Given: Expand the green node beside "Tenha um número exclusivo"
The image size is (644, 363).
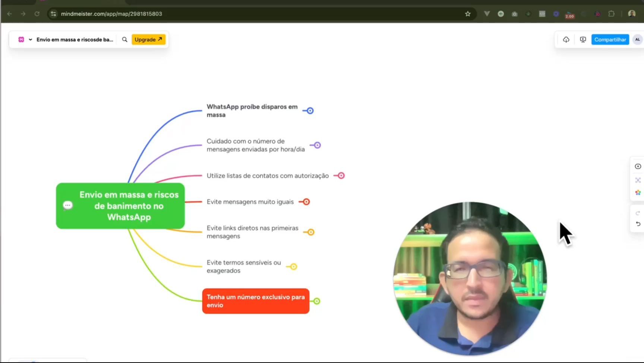Looking at the screenshot, I should 316,301.
